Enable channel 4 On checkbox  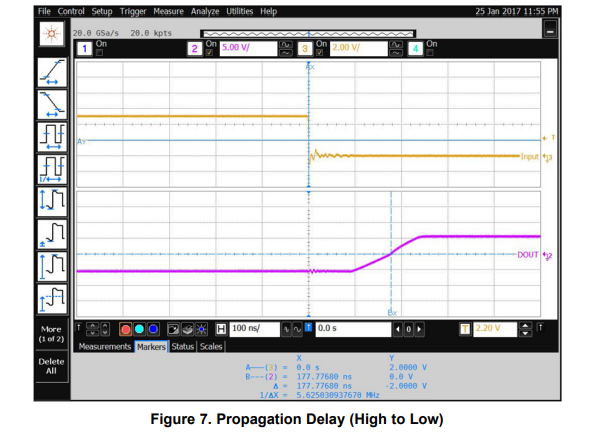pos(430,53)
